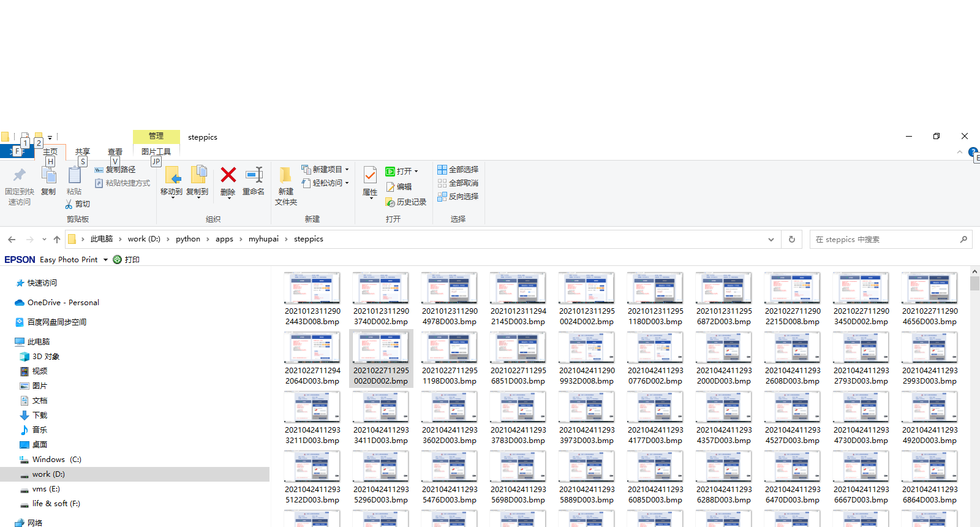Click the red Delete (删除) icon

tap(228, 175)
